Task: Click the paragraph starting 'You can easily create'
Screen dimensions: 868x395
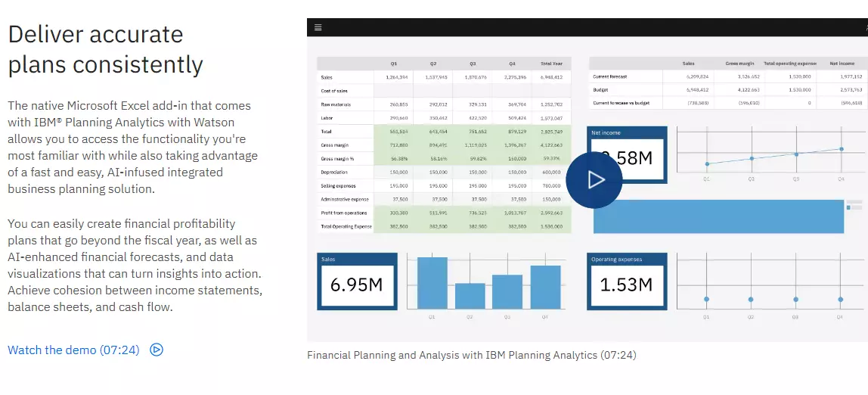Action: [x=135, y=266]
